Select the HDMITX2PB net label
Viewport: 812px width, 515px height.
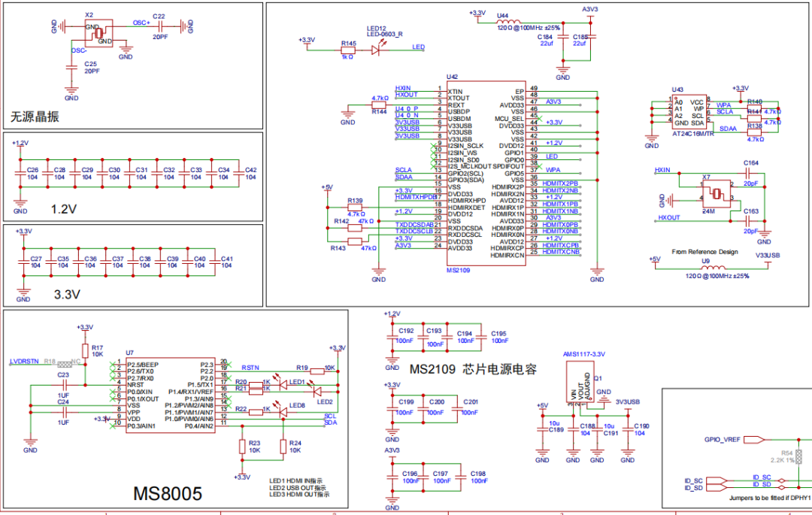(560, 183)
